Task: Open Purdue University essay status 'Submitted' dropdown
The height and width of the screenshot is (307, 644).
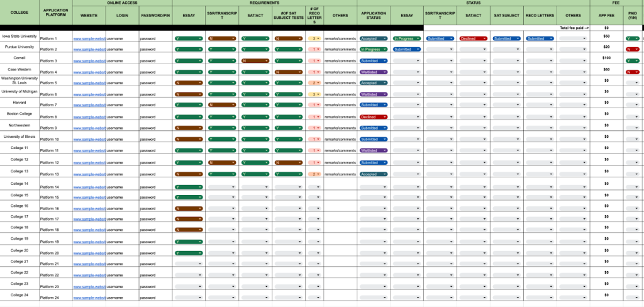Action: coord(407,49)
